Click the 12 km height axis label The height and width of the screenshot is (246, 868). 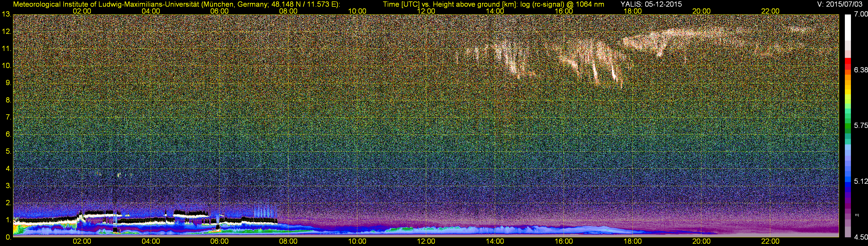(6, 32)
